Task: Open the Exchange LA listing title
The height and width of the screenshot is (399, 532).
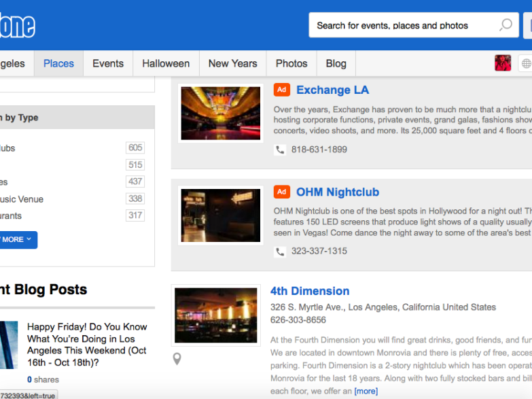Action: pyautogui.click(x=332, y=90)
